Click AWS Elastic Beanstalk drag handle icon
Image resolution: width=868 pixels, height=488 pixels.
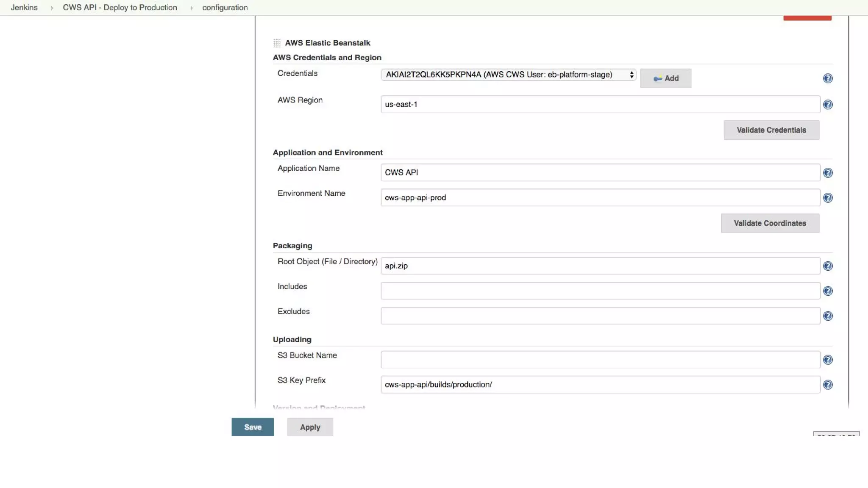pos(277,43)
